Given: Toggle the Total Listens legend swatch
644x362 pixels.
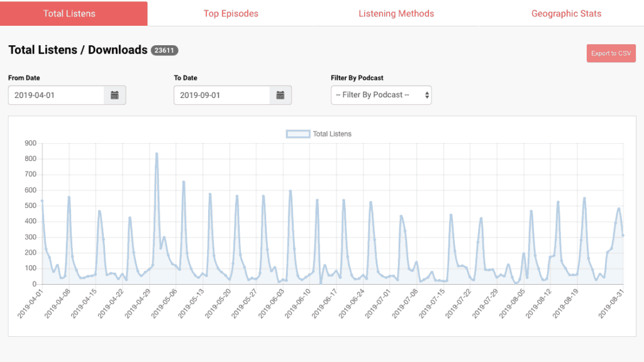Looking at the screenshot, I should click(x=297, y=134).
